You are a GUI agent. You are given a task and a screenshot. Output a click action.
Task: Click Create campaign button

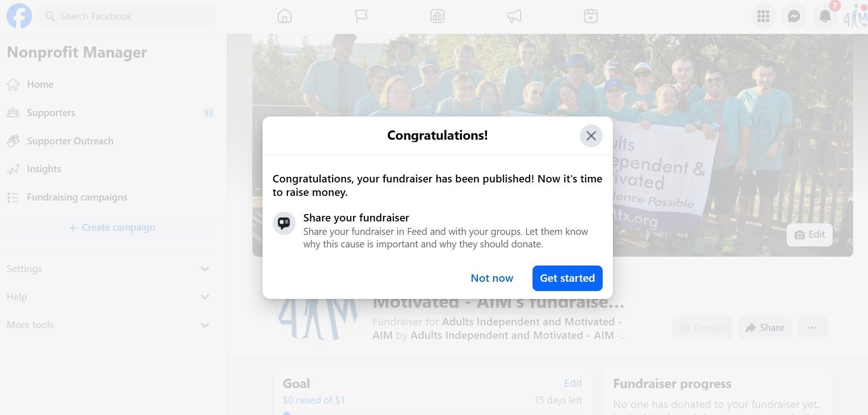[112, 227]
